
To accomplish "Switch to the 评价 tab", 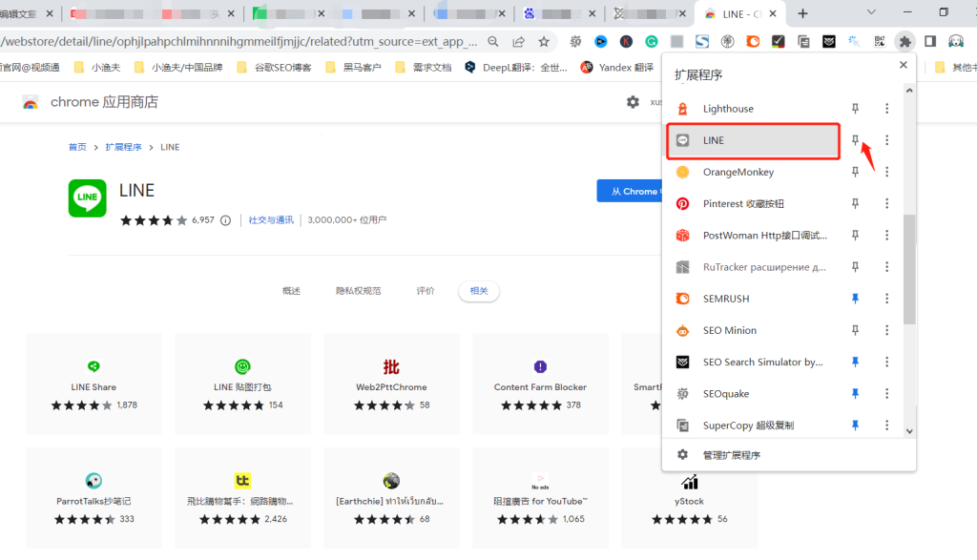I will coord(426,291).
